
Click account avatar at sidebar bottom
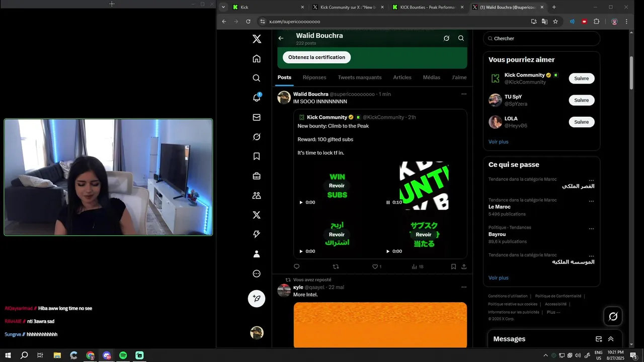coord(257,333)
